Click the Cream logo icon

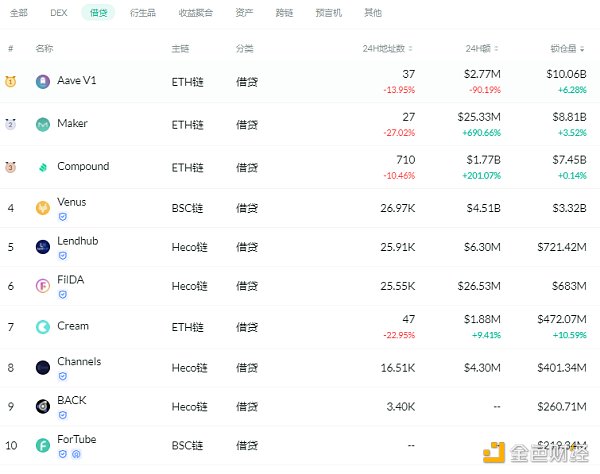(43, 327)
